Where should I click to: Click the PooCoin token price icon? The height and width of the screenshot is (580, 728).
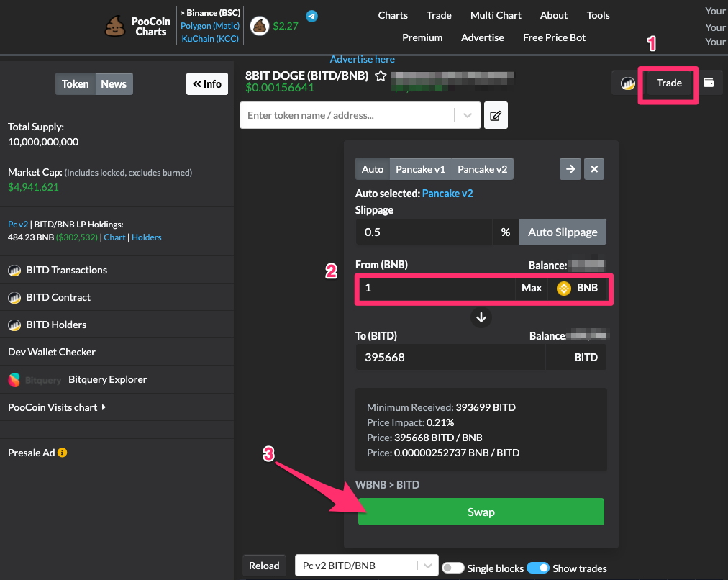pos(260,26)
